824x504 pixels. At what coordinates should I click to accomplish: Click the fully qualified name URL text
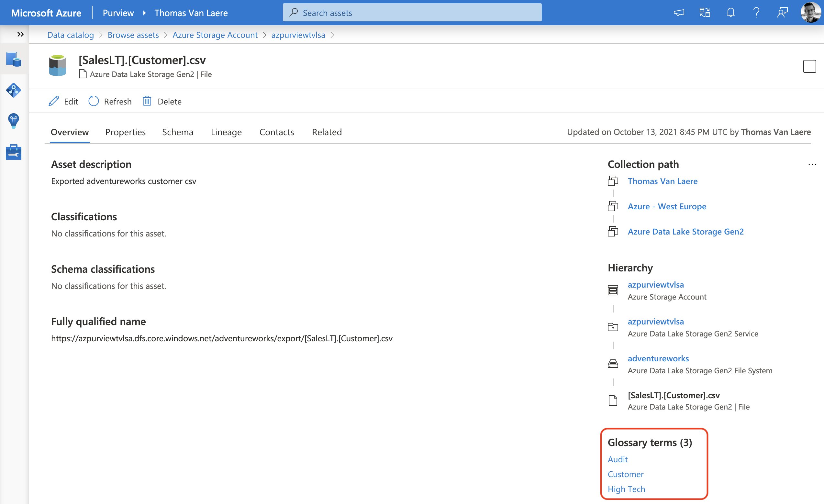(222, 338)
